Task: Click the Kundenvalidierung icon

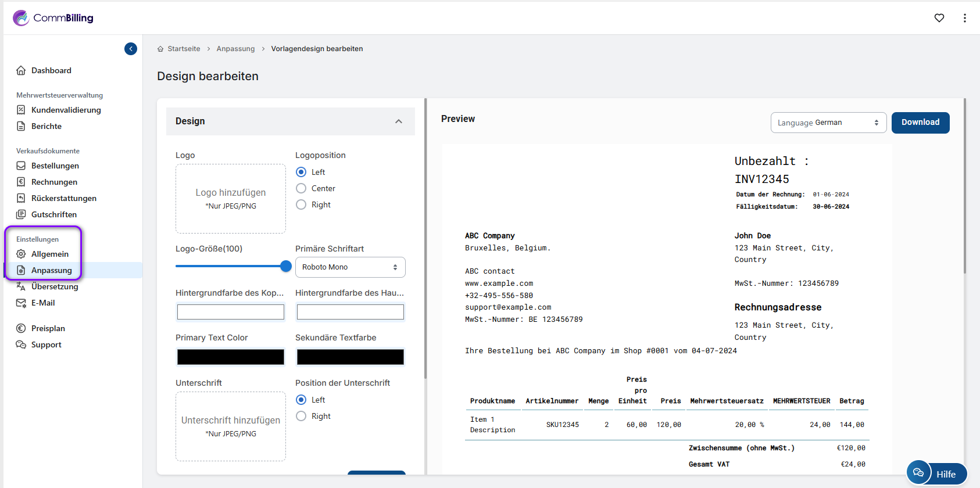Action: click(x=21, y=110)
